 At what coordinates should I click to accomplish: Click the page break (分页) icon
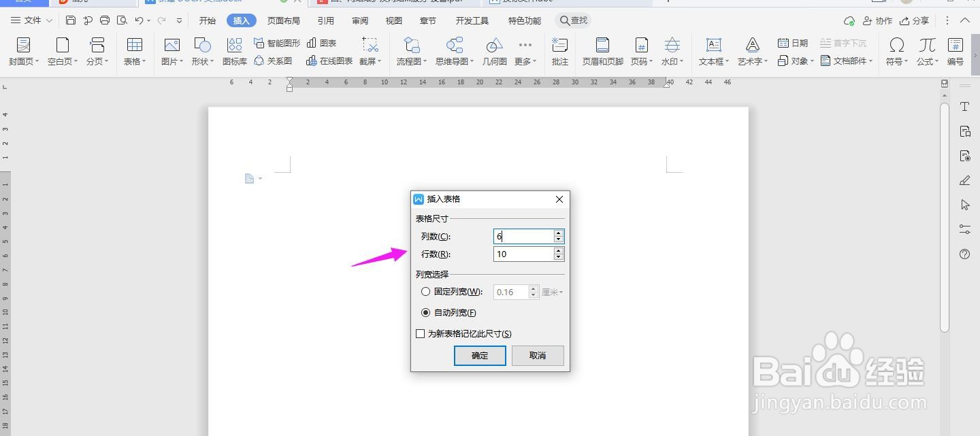[x=97, y=46]
